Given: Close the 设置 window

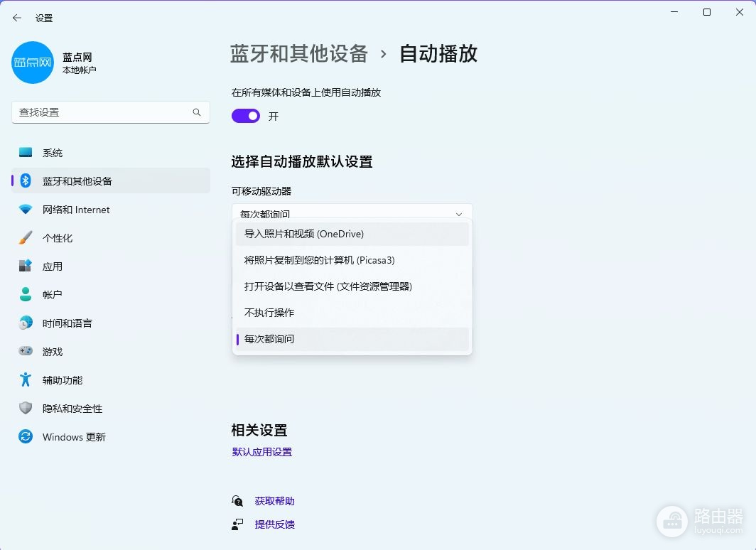Looking at the screenshot, I should [740, 12].
